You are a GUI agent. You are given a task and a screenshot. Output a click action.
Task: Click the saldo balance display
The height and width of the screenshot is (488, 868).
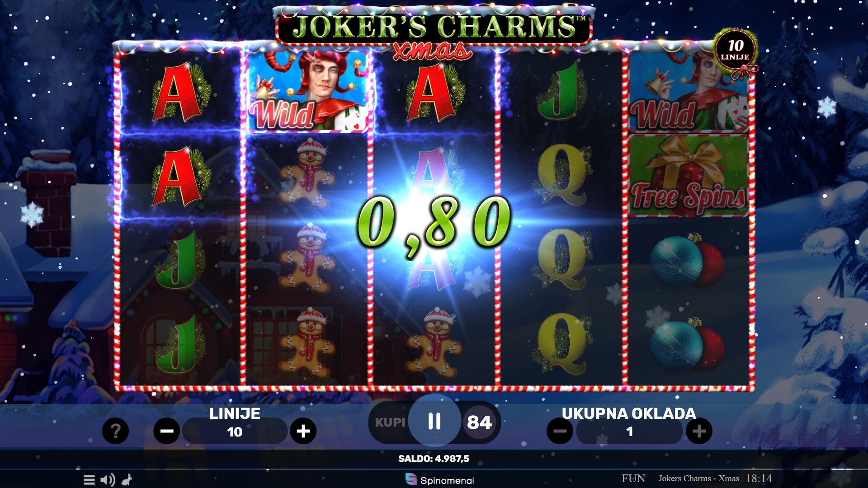434,459
